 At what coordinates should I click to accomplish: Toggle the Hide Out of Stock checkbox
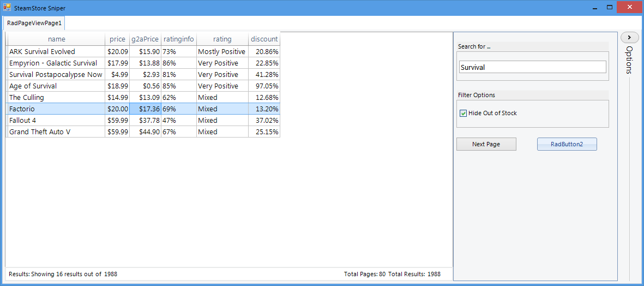464,113
